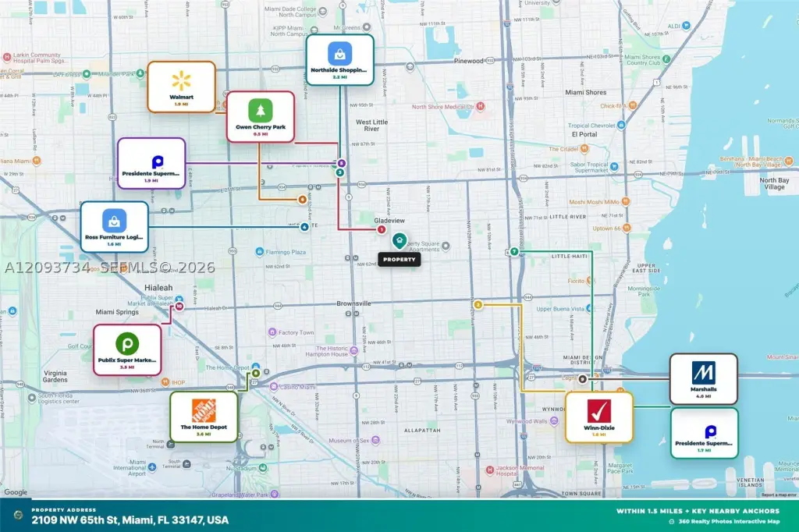Image resolution: width=799 pixels, height=532 pixels.
Task: Click the black PROPERTY label
Action: coord(399,260)
